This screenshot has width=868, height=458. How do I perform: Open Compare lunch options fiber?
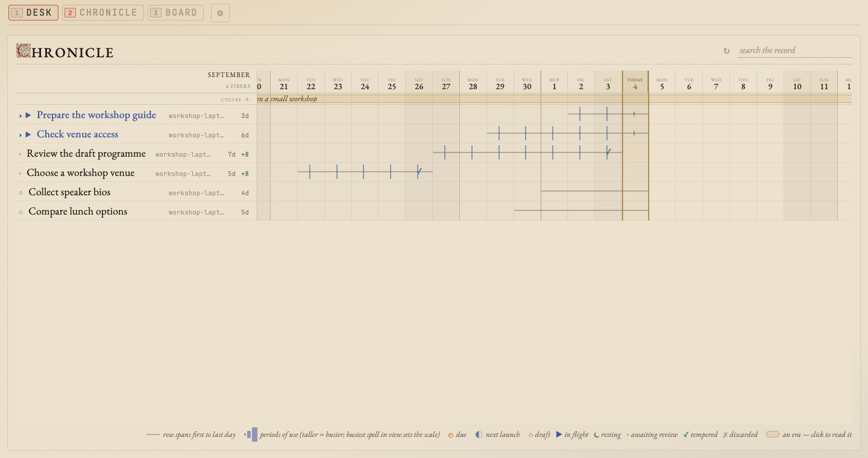(x=78, y=212)
